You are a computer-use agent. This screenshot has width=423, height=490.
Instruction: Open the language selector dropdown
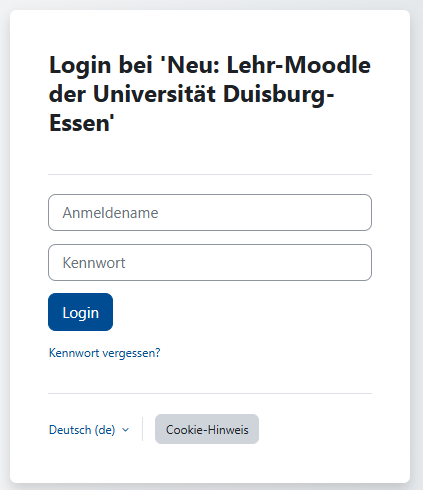[x=89, y=430]
